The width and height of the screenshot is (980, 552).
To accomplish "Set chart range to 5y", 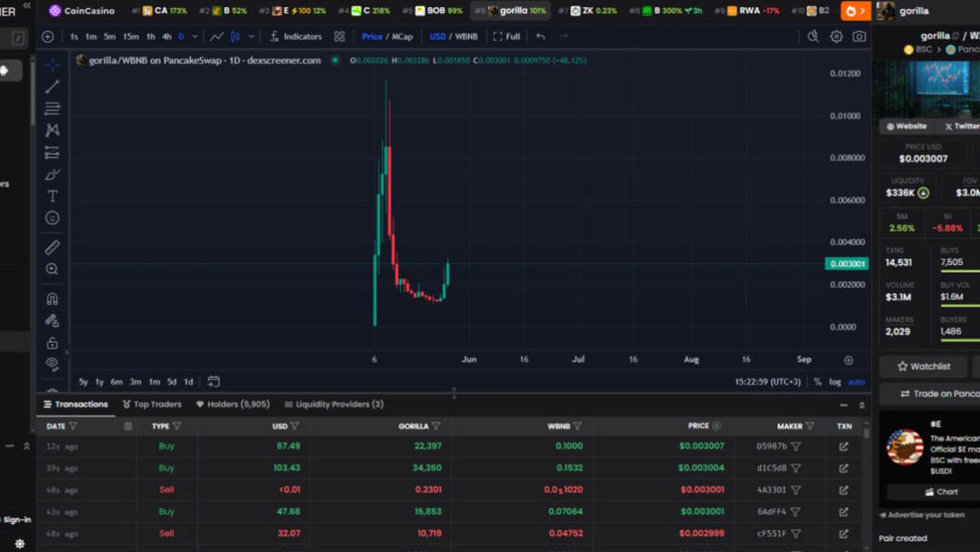I will tap(83, 382).
